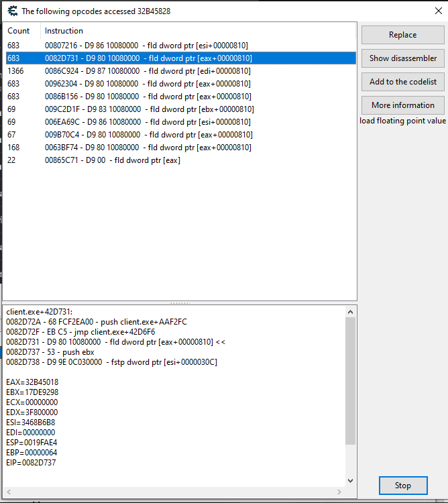Select the 009C2D1F ebx instruction row
Screen dimensions: 448x503
[x=181, y=109]
